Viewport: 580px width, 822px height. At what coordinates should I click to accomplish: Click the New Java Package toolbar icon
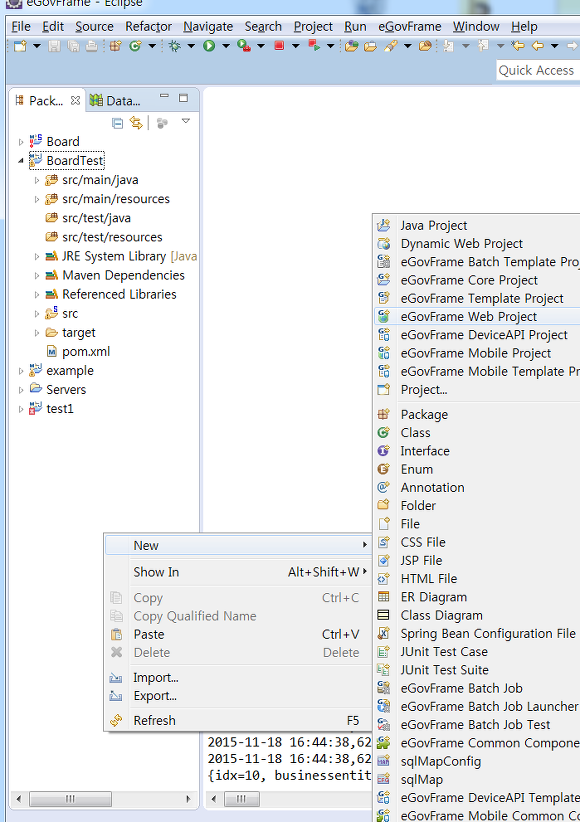click(116, 46)
